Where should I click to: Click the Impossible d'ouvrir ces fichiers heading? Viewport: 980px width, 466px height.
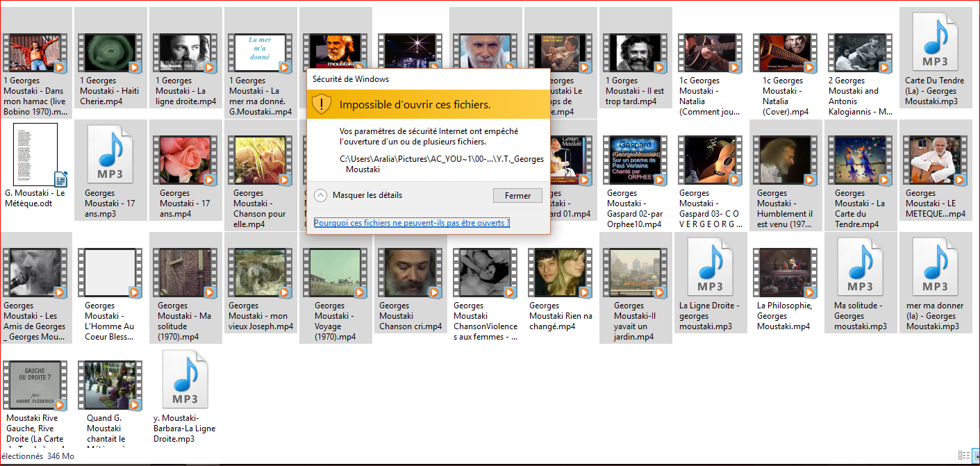415,105
